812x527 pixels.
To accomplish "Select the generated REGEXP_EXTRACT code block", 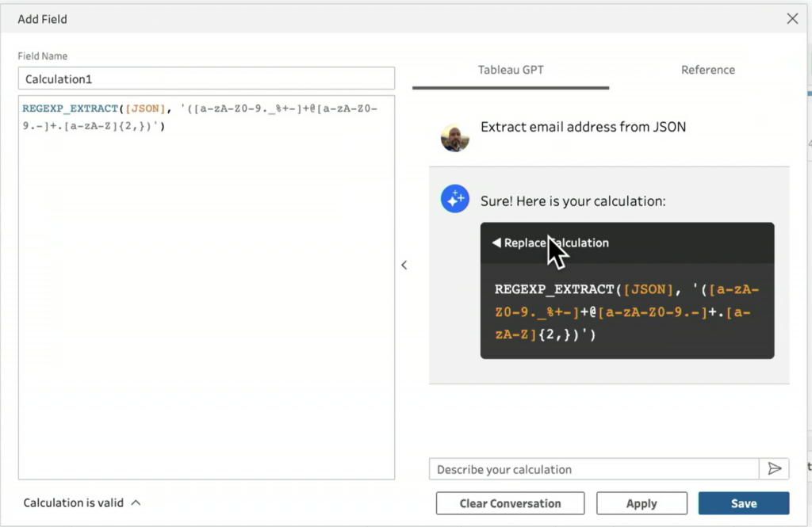I will pyautogui.click(x=626, y=312).
